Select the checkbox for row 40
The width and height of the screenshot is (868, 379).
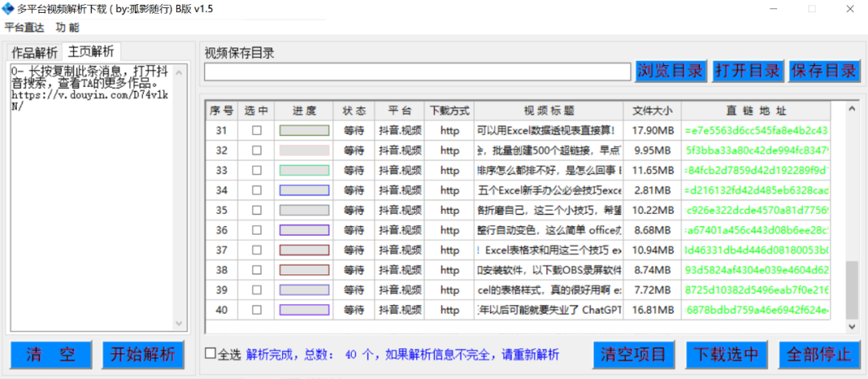[257, 310]
